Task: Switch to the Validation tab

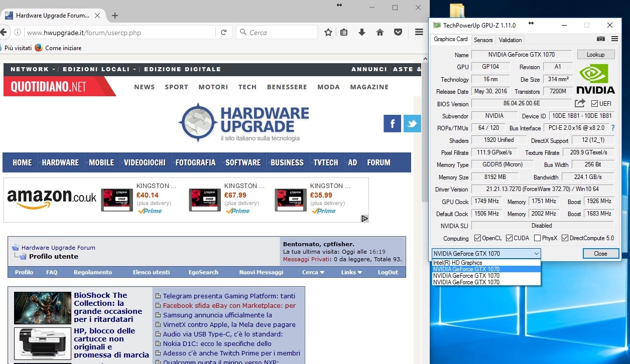Action: (511, 40)
